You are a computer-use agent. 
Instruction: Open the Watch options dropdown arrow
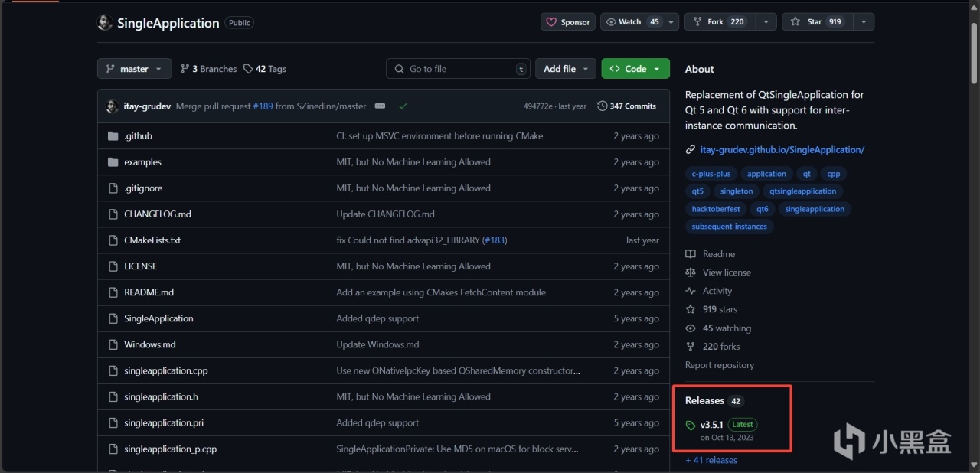(x=671, y=22)
